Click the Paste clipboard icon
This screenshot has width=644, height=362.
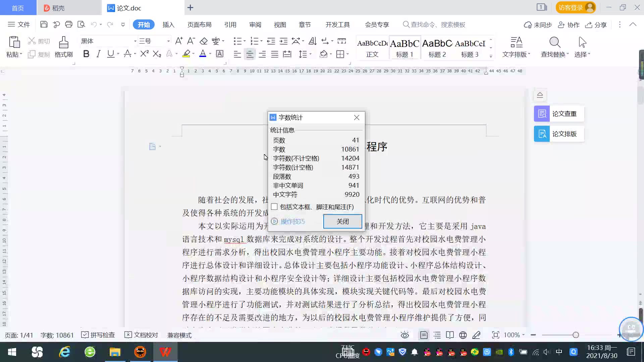[x=14, y=42]
